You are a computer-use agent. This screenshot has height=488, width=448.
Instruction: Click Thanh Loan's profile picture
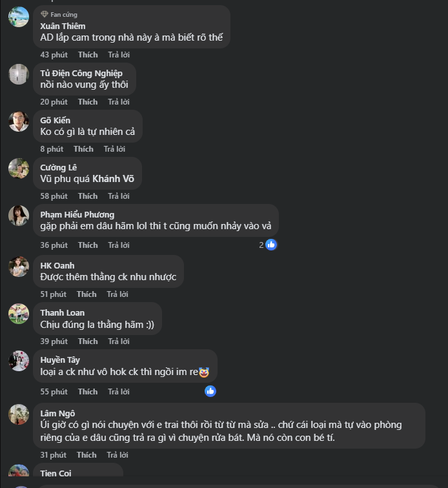coord(19,314)
